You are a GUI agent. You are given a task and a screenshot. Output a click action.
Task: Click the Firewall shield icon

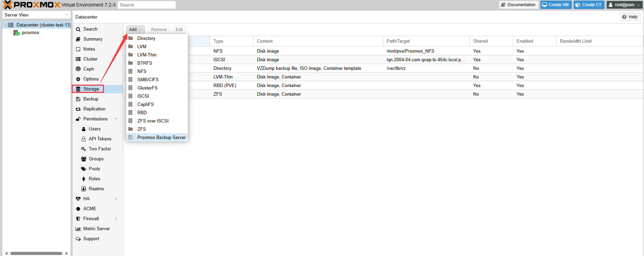78,219
